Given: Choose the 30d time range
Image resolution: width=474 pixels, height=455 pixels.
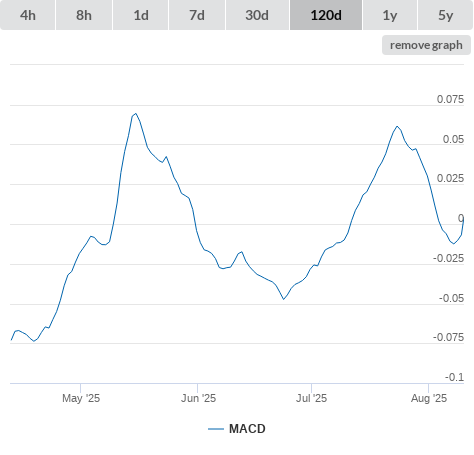Looking at the screenshot, I should point(257,15).
